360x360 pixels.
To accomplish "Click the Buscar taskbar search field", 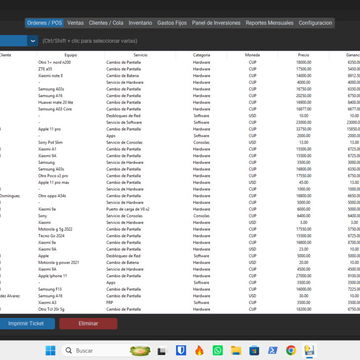I will [94, 350].
